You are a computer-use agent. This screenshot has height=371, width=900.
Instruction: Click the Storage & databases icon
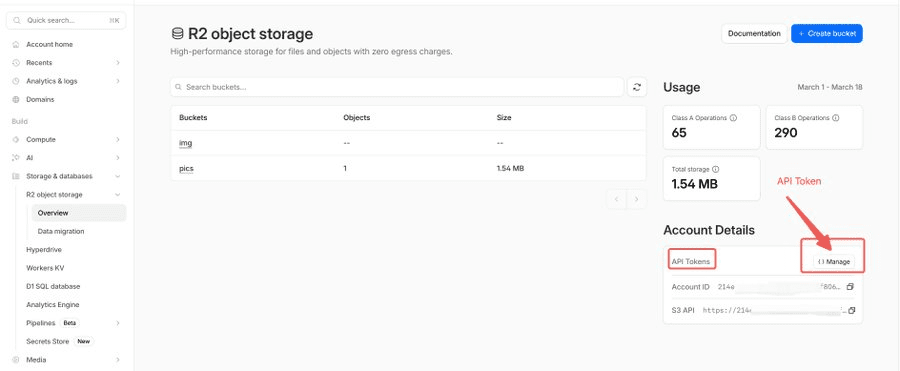15,176
